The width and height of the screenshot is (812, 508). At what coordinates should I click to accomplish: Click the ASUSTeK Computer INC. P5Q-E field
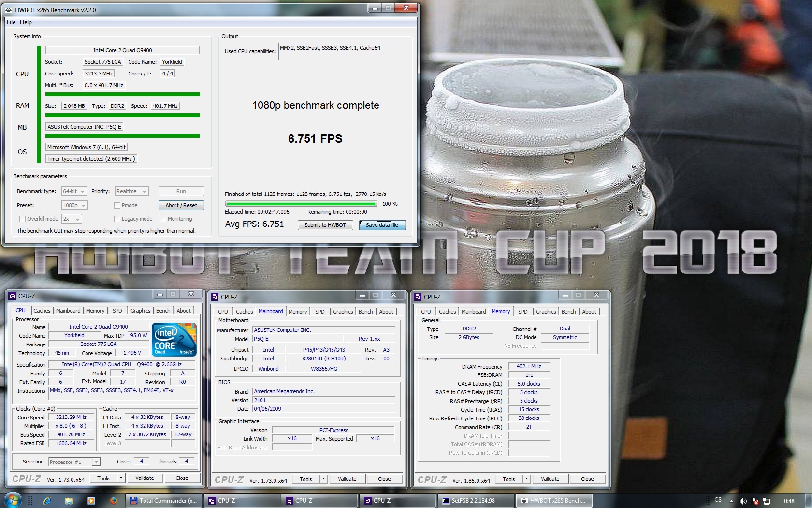pos(84,127)
